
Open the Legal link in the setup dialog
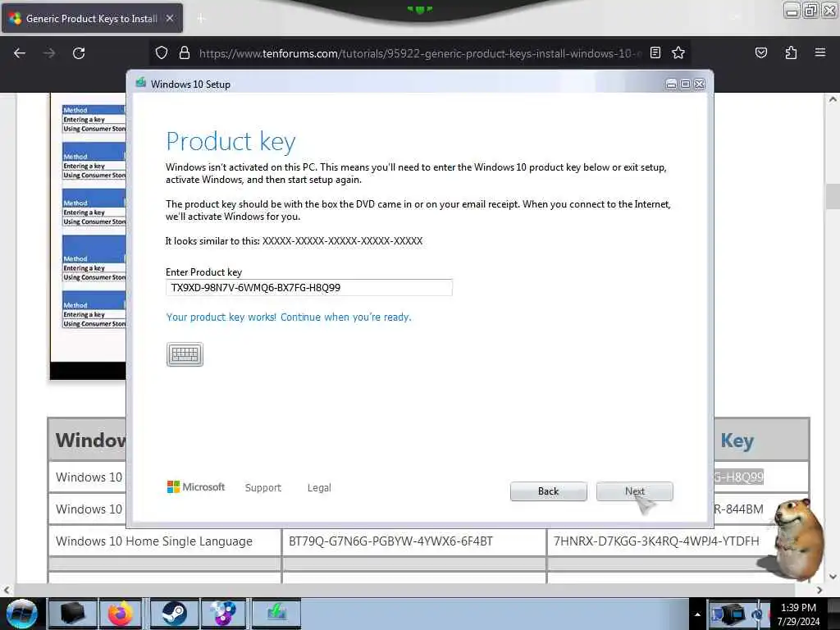pos(319,487)
